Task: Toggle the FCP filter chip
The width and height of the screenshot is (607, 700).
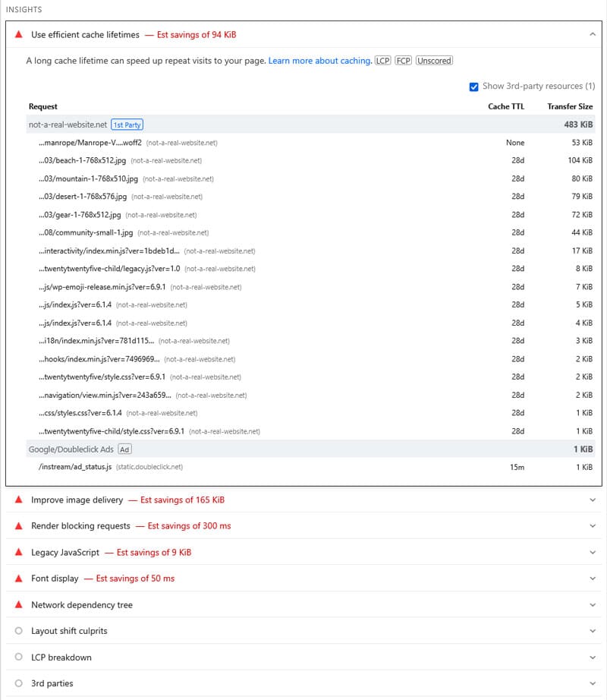Action: pos(403,60)
